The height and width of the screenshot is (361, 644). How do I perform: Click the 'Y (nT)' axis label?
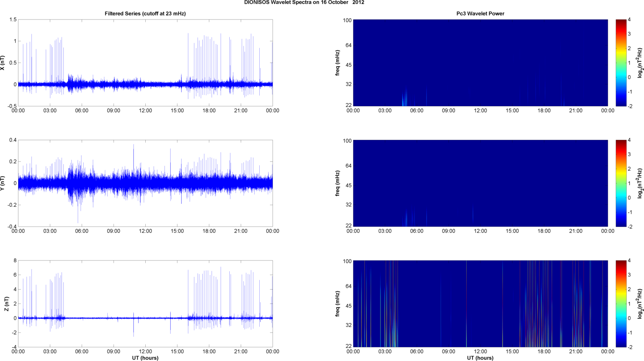click(3, 183)
